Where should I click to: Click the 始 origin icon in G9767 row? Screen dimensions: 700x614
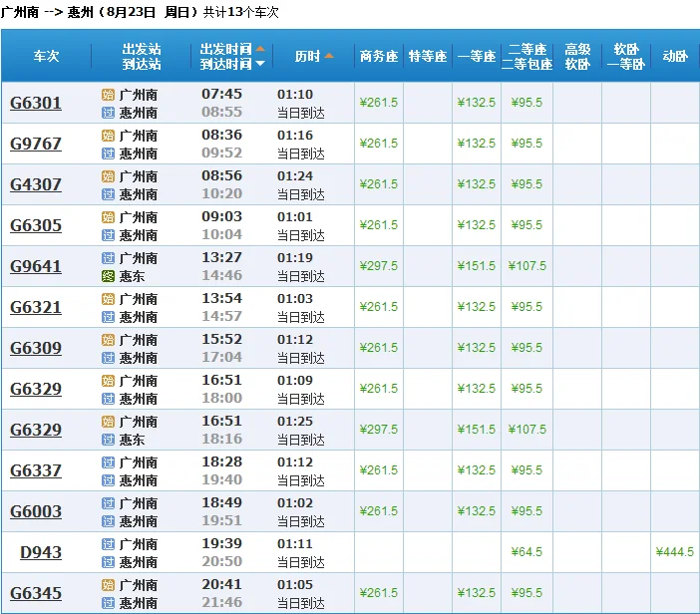pos(108,136)
